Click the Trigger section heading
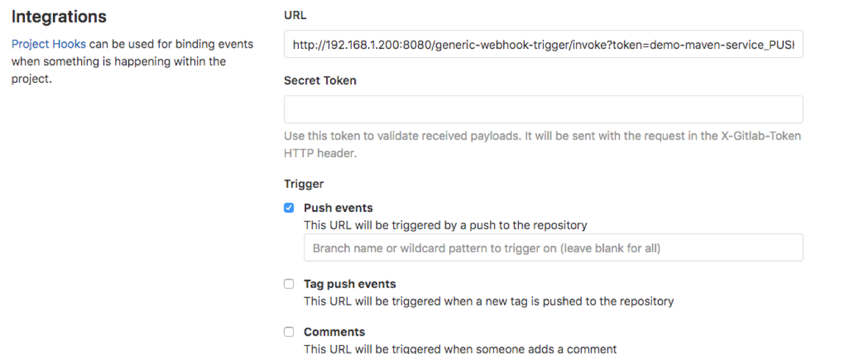868x354 pixels. [x=304, y=184]
